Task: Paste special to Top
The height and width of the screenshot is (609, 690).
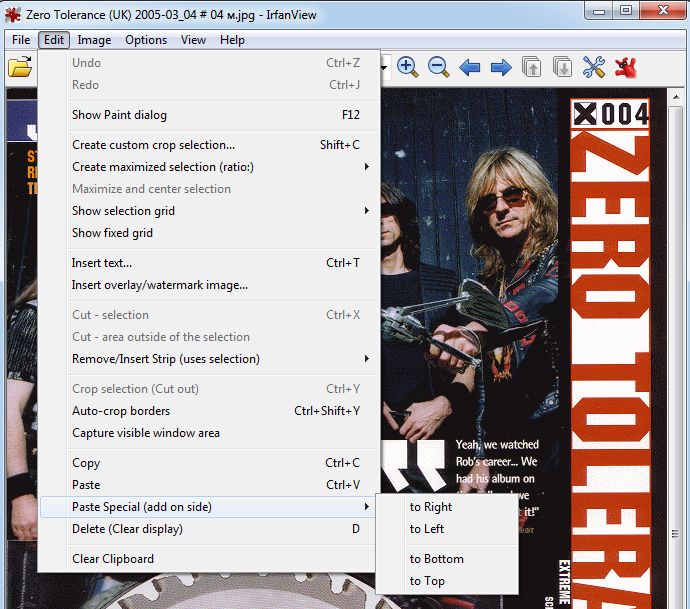Action: [x=447, y=581]
